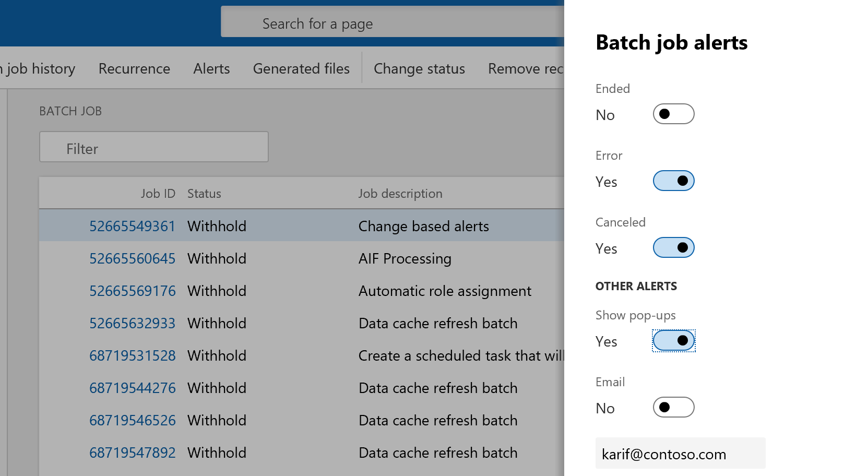Enable the Email alert toggle
Viewport: 868px width, 476px height.
[x=673, y=407]
